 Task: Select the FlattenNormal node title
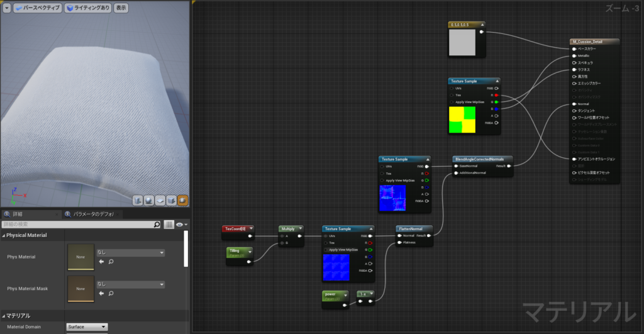[x=411, y=229]
